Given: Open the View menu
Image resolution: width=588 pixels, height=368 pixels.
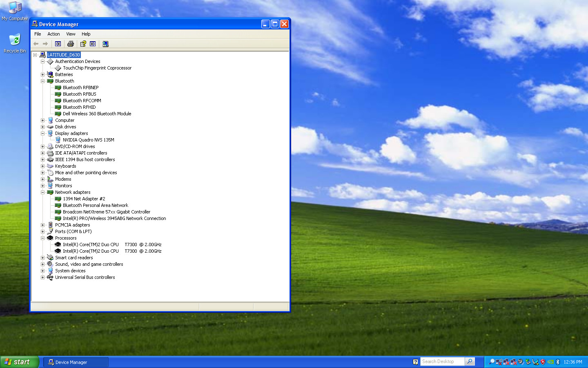Looking at the screenshot, I should click(71, 34).
